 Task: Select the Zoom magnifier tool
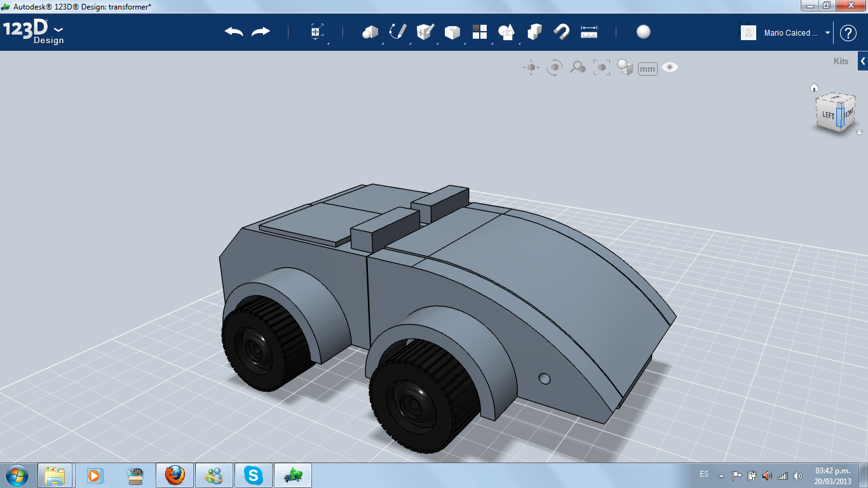coord(578,67)
